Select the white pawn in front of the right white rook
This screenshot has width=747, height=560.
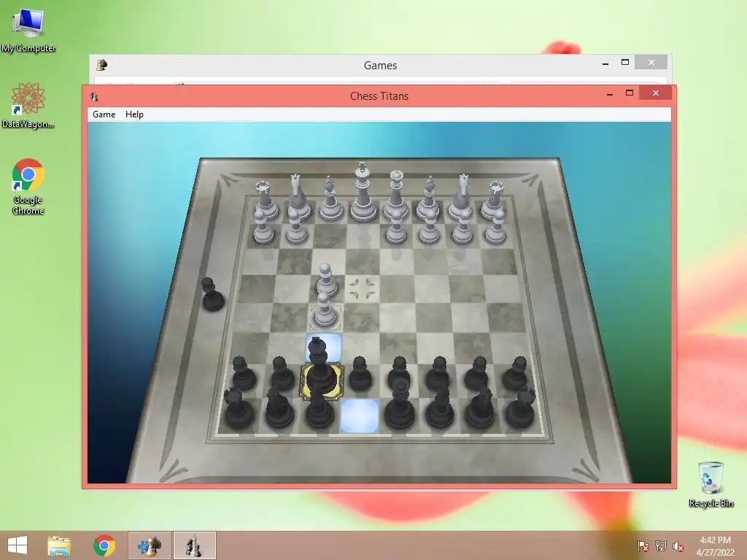click(496, 227)
